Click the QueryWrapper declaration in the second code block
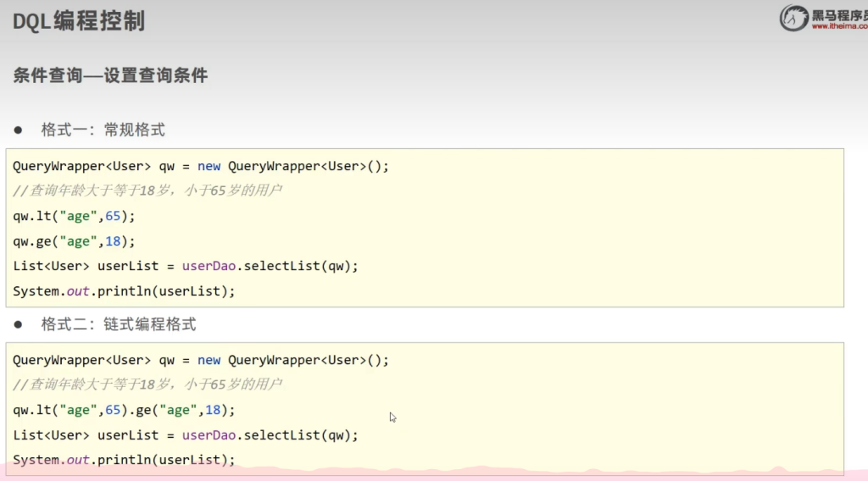The image size is (868, 481). coord(201,360)
